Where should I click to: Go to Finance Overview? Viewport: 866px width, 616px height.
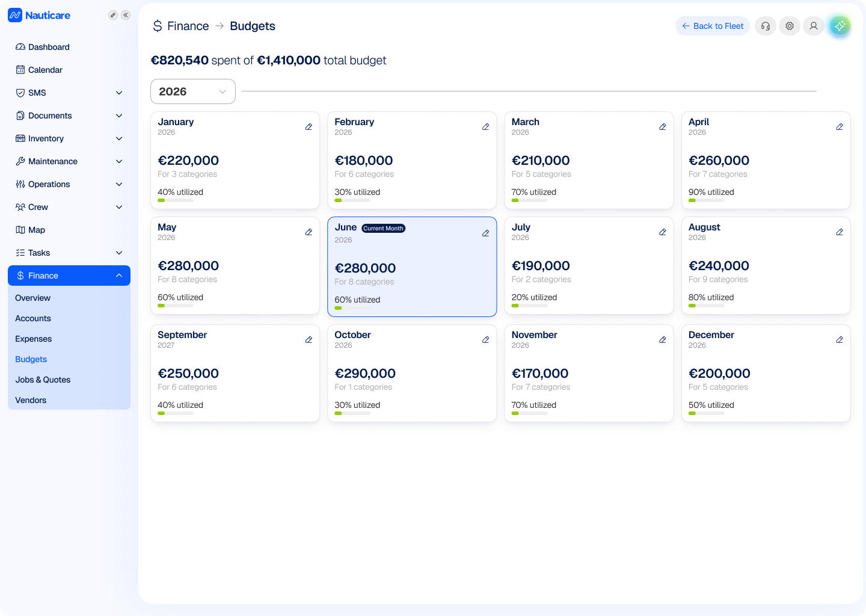coord(33,298)
